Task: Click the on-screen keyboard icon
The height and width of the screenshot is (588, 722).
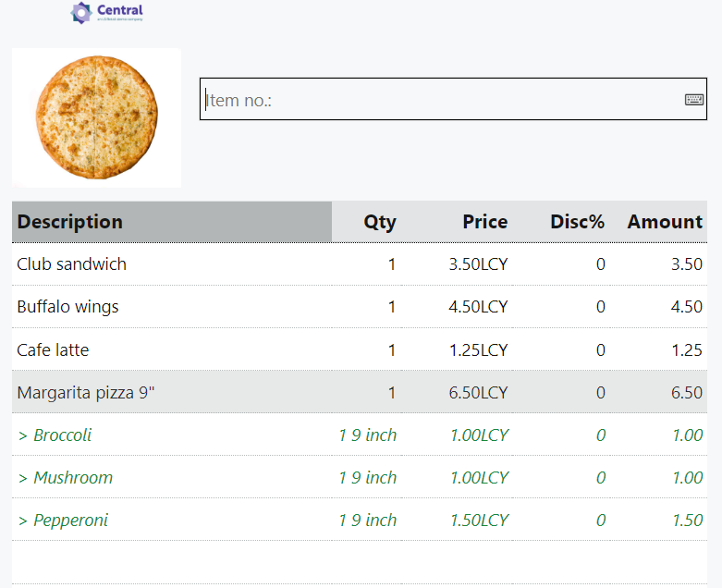Action: [693, 100]
